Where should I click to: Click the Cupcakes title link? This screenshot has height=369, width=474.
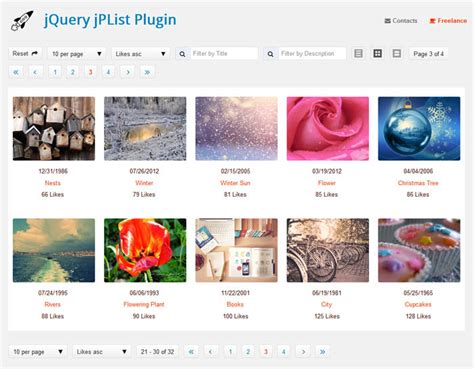click(418, 304)
